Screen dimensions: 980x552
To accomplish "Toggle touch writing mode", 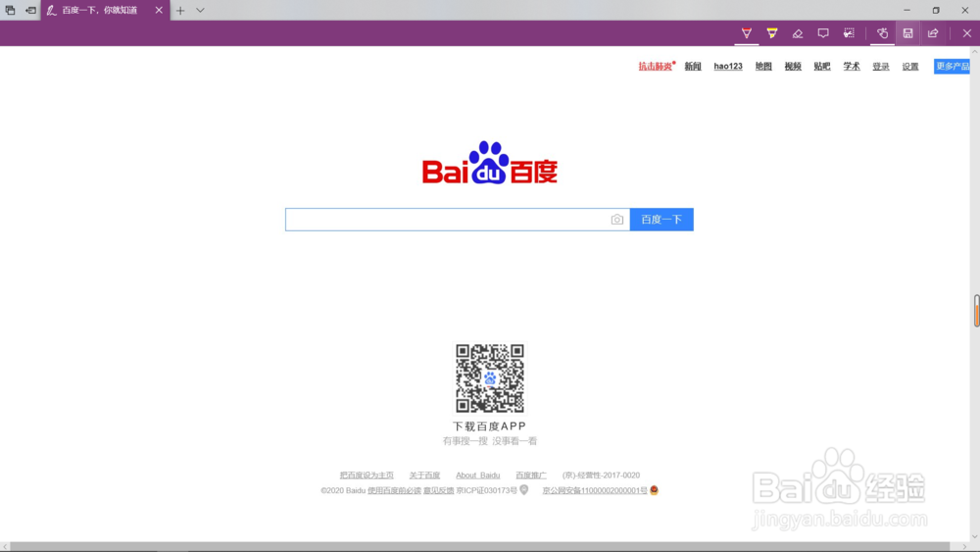I will point(882,33).
